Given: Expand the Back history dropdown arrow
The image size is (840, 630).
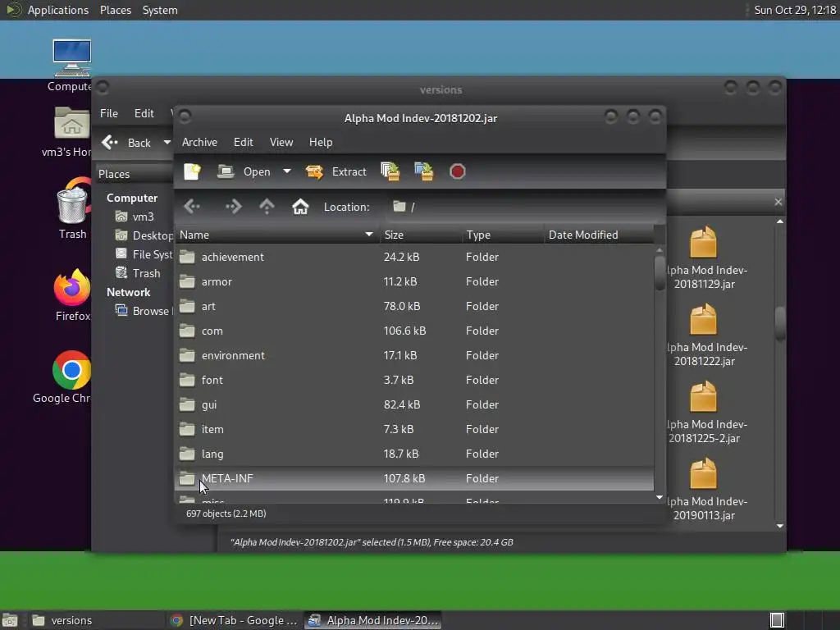Looking at the screenshot, I should tap(167, 143).
